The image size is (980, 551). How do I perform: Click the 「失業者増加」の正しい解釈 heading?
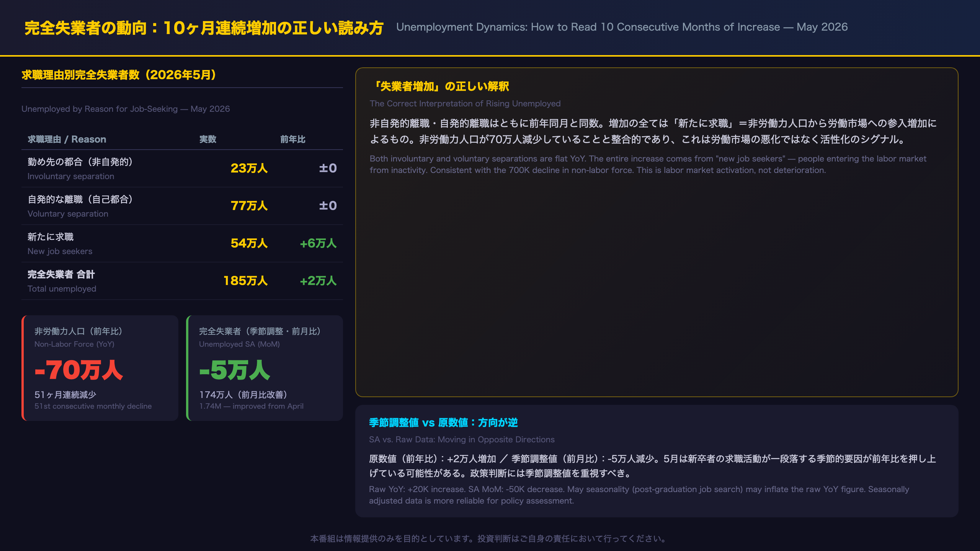click(439, 86)
